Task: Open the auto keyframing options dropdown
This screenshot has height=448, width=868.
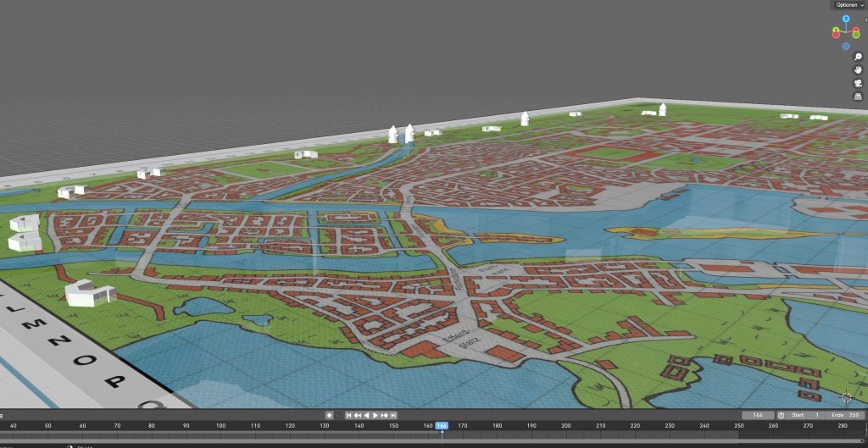Action: click(x=337, y=415)
